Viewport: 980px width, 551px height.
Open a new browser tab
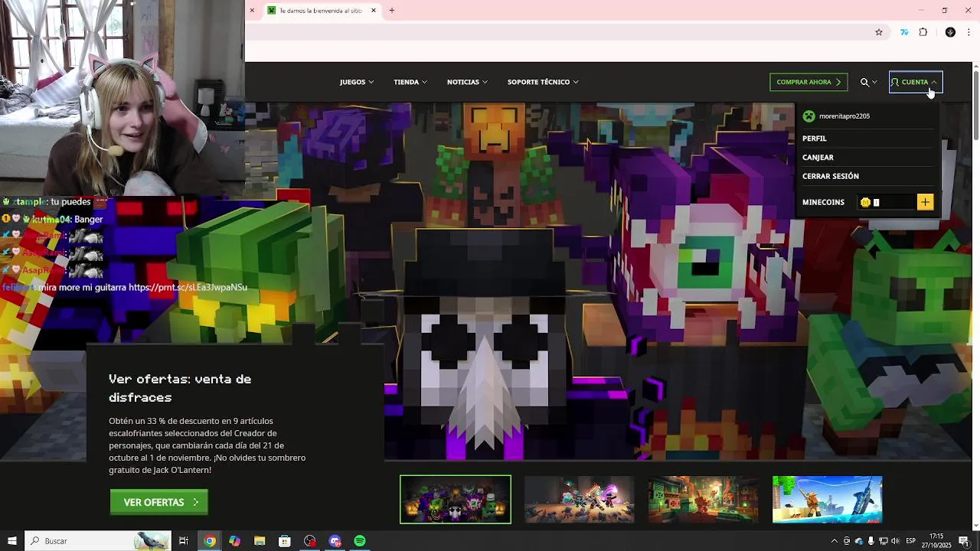[392, 11]
